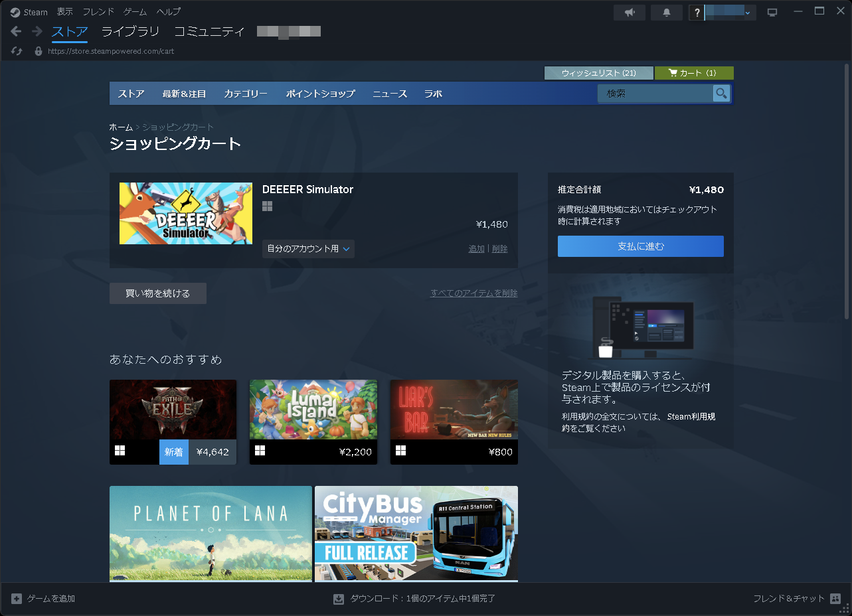The image size is (852, 616).
Task: Open Friends & Chat panel icon
Action: pyautogui.click(x=835, y=598)
